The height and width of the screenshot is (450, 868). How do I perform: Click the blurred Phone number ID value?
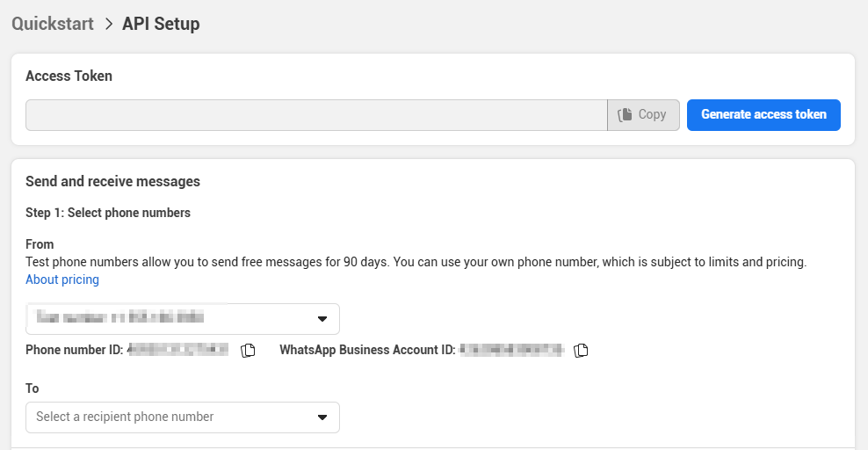179,350
